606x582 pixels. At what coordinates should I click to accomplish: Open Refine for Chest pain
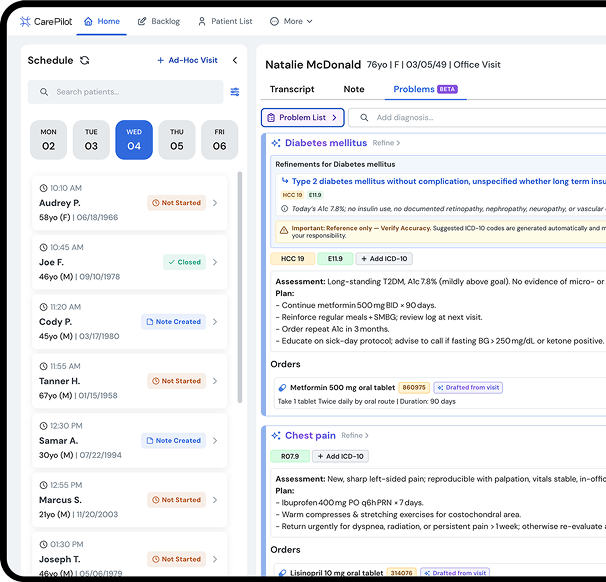355,436
